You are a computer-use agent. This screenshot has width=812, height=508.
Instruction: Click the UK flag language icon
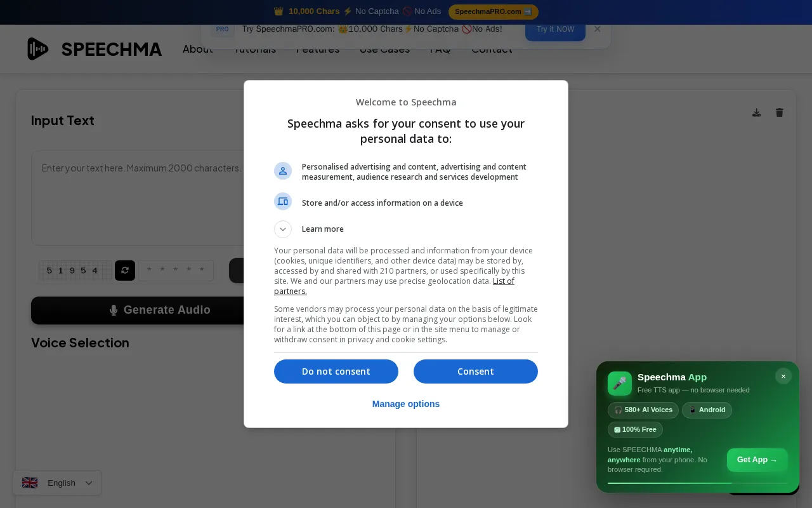[30, 483]
